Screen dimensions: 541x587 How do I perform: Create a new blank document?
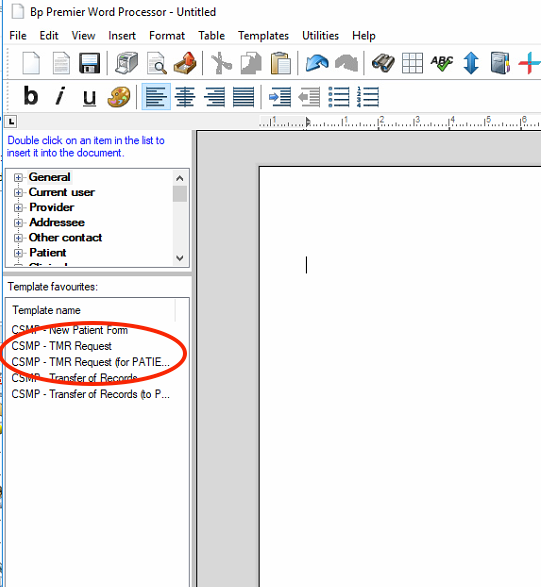coord(31,63)
